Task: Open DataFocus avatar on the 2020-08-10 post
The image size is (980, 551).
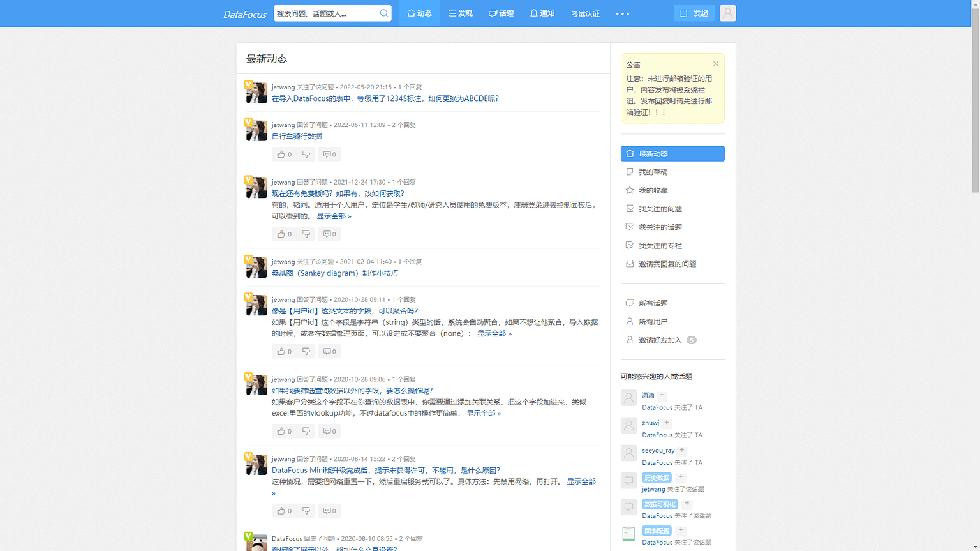Action: click(x=256, y=543)
